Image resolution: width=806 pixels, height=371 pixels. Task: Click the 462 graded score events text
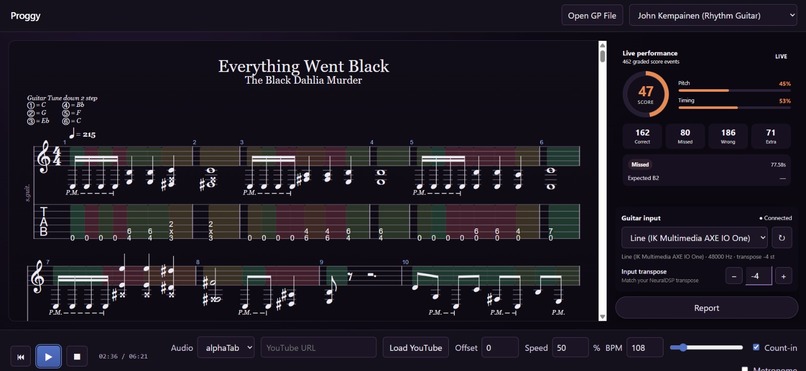[x=651, y=62]
